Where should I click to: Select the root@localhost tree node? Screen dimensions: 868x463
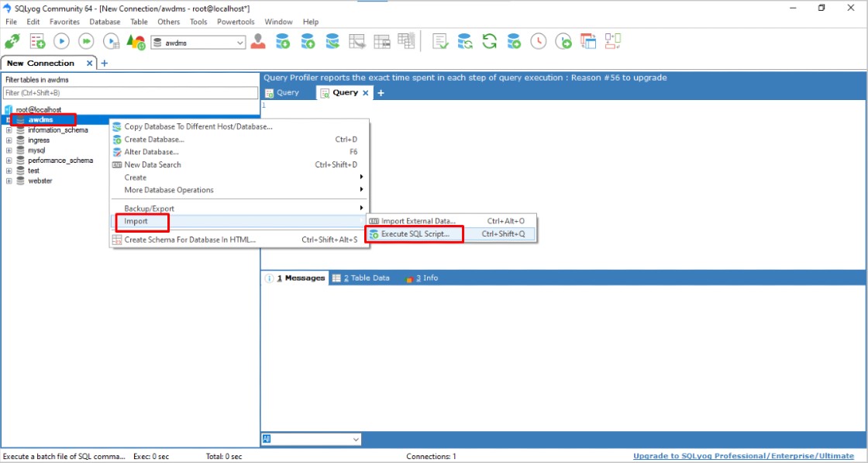click(38, 109)
